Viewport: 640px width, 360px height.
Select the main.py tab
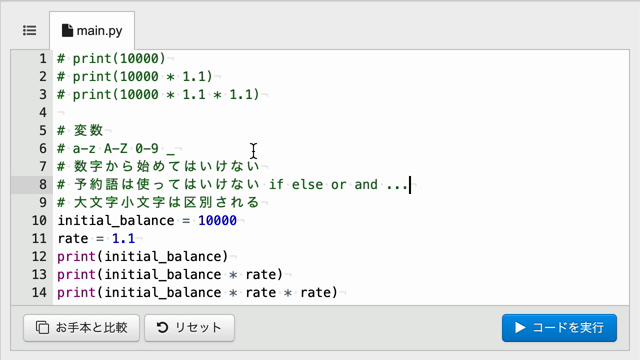92,31
